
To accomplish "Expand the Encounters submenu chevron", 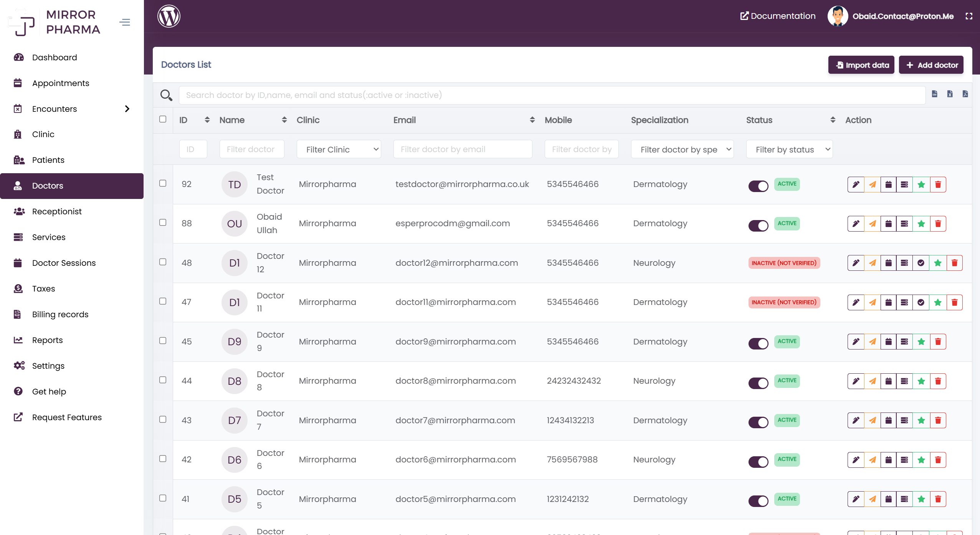I will pos(127,109).
